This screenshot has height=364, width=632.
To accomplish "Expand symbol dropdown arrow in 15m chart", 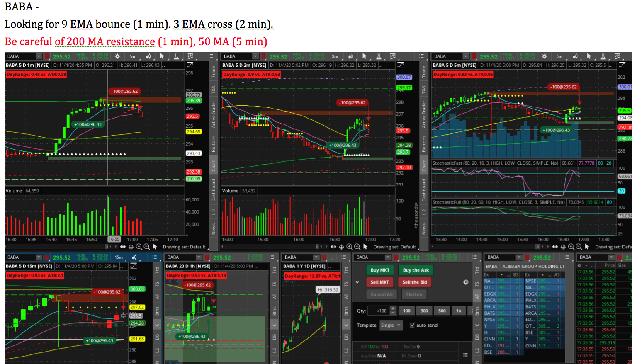I will click(x=39, y=257).
